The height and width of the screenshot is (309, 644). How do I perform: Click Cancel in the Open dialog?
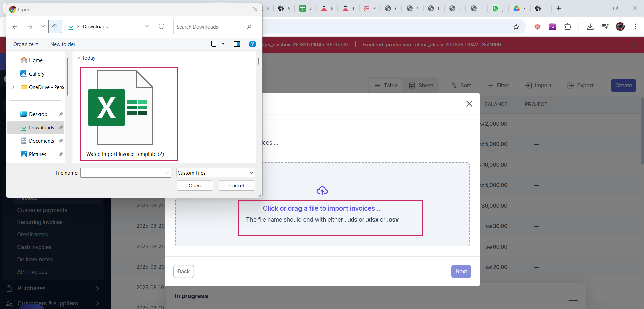[236, 186]
